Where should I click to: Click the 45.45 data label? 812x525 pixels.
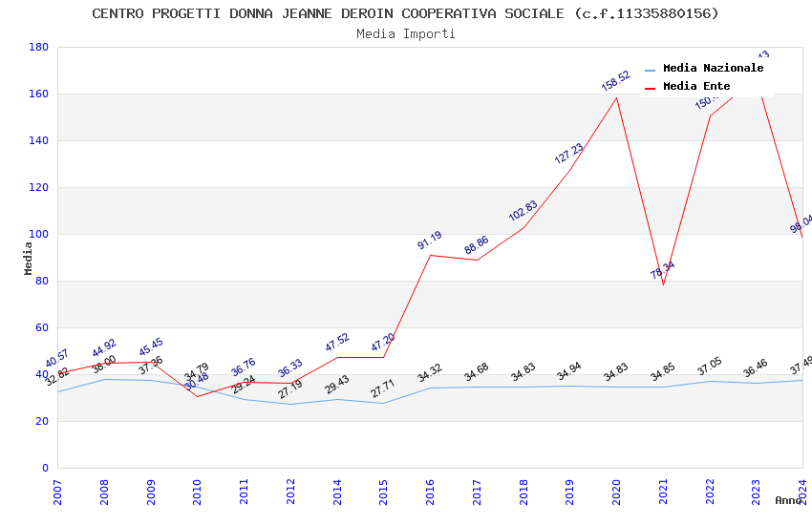(x=151, y=347)
